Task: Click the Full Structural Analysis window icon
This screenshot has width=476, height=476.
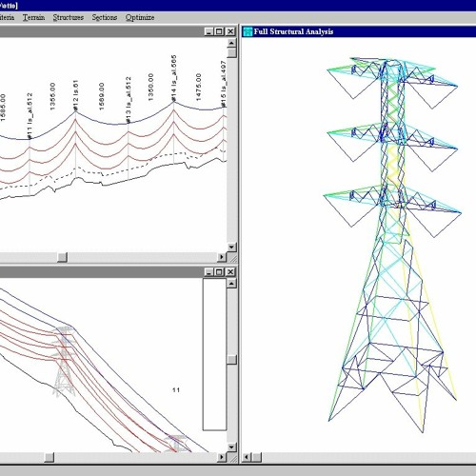Action: [248, 31]
